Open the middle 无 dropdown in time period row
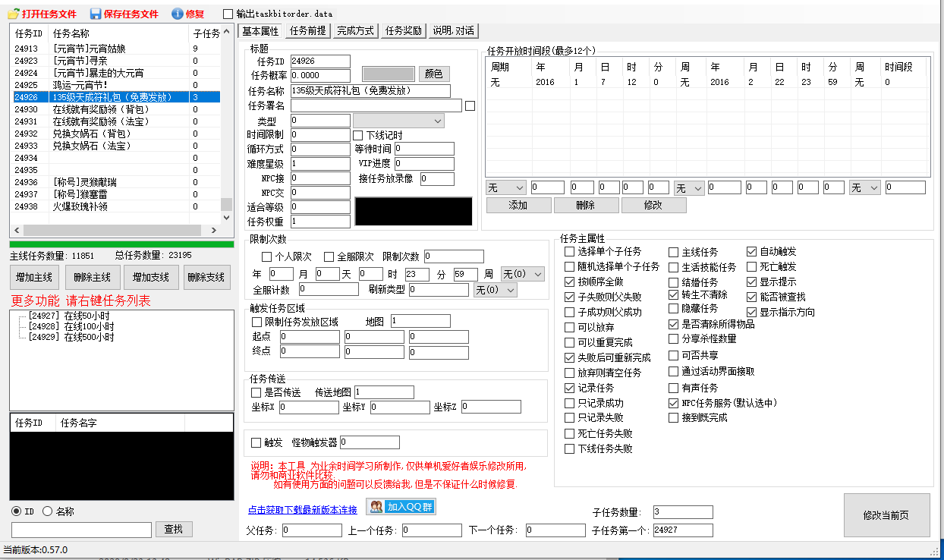 [x=690, y=187]
